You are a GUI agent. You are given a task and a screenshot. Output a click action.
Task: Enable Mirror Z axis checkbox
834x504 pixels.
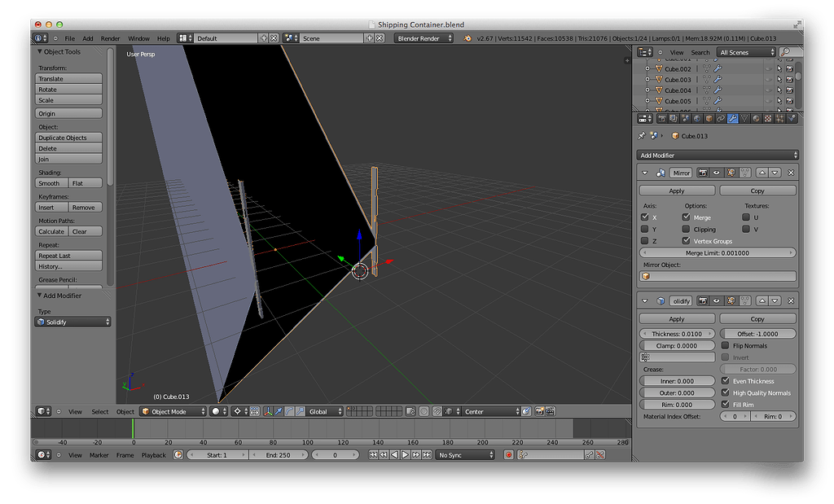point(645,241)
